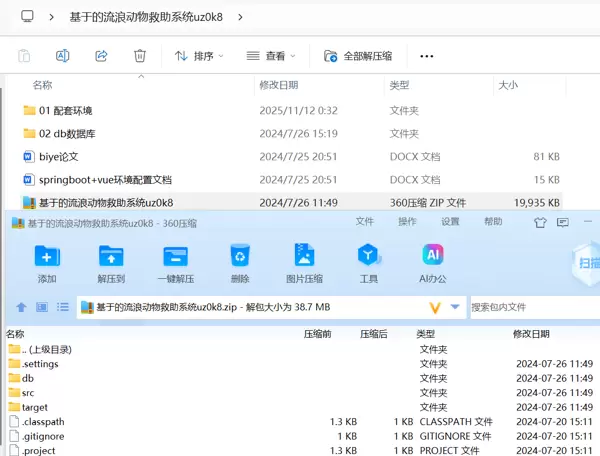Go up one level with the up arrow
The width and height of the screenshot is (600, 456).
click(21, 307)
